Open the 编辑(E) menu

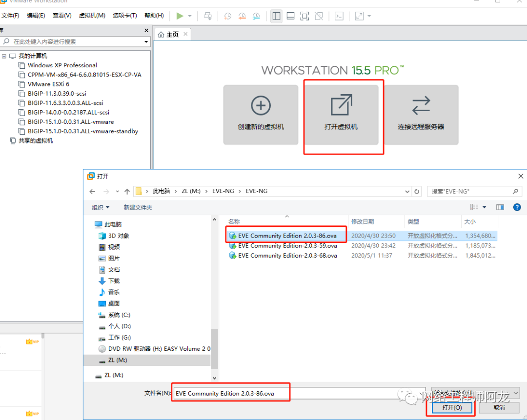tap(36, 16)
